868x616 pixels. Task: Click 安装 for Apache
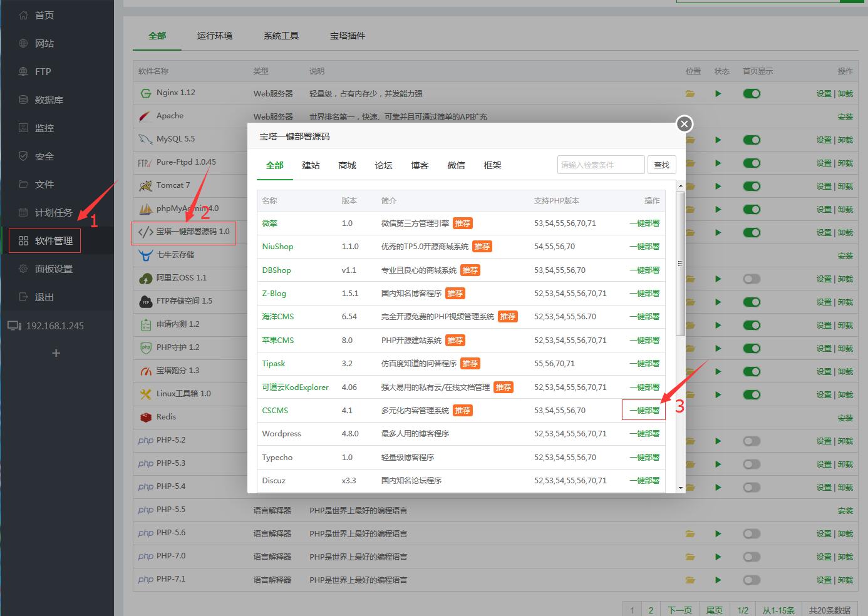[x=845, y=117]
